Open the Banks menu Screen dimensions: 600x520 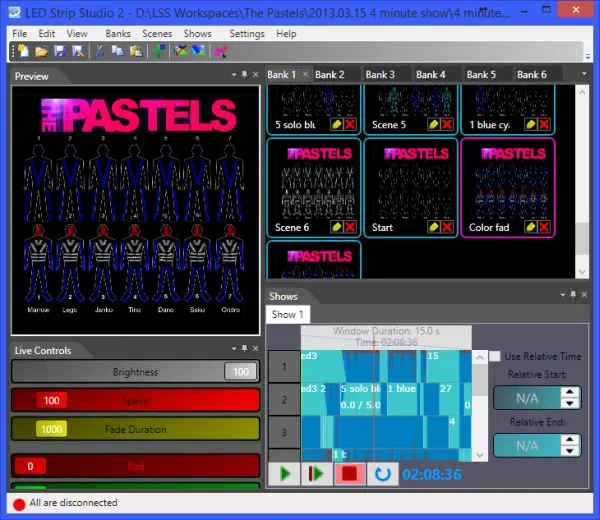(x=118, y=34)
